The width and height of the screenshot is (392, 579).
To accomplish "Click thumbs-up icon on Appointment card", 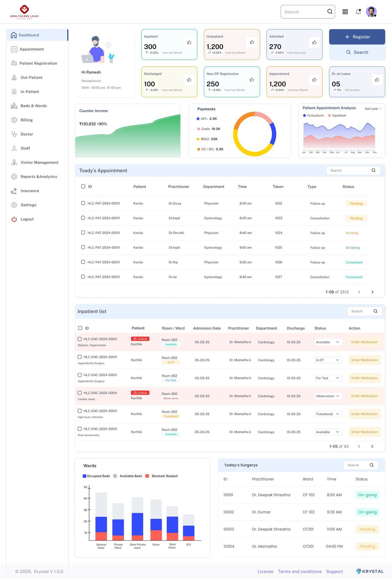I will coord(314,80).
